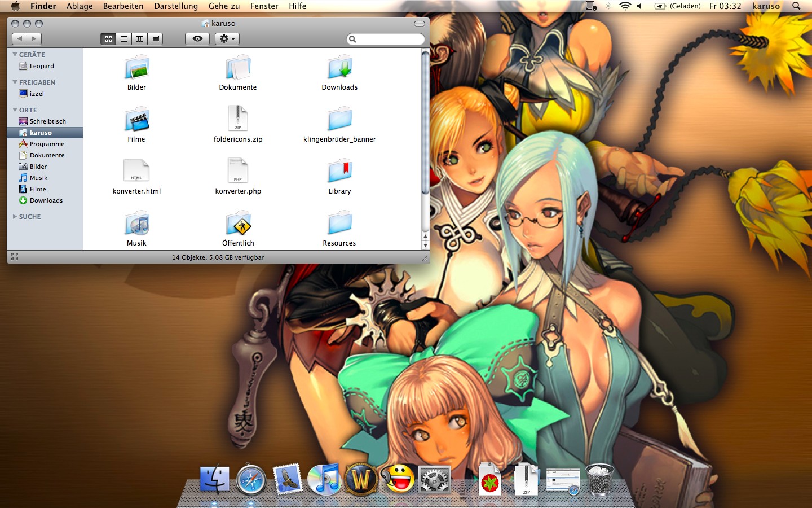Open the Bearbeiten menu
This screenshot has width=812, height=508.
[123, 6]
